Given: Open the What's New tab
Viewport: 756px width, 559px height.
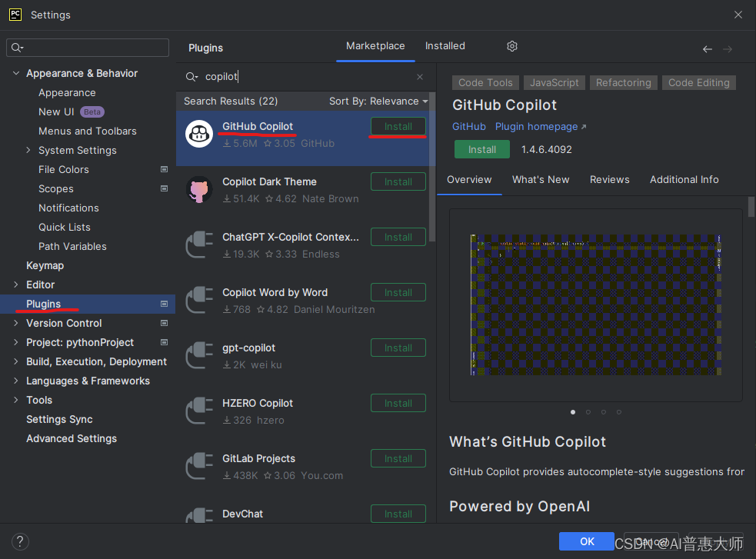Looking at the screenshot, I should click(x=541, y=180).
